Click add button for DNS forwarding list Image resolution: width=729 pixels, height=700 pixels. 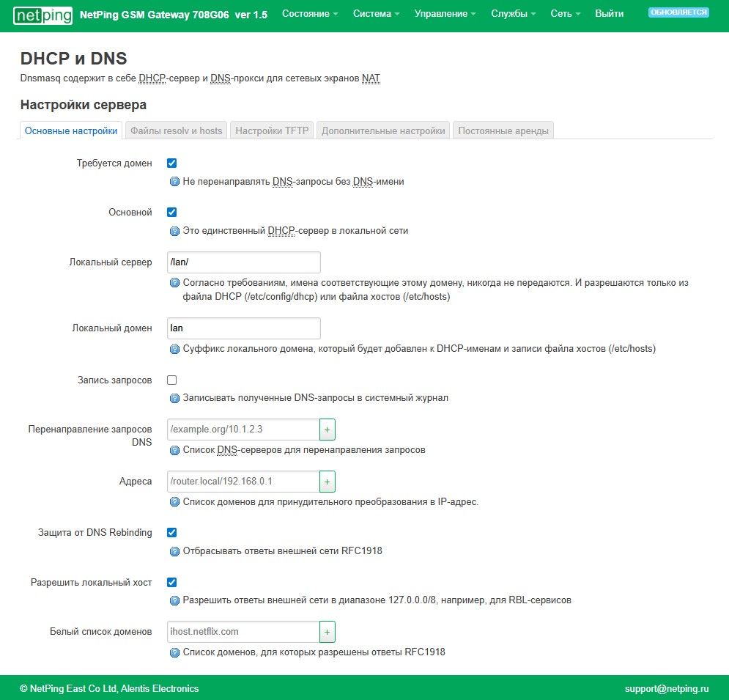pyautogui.click(x=328, y=430)
